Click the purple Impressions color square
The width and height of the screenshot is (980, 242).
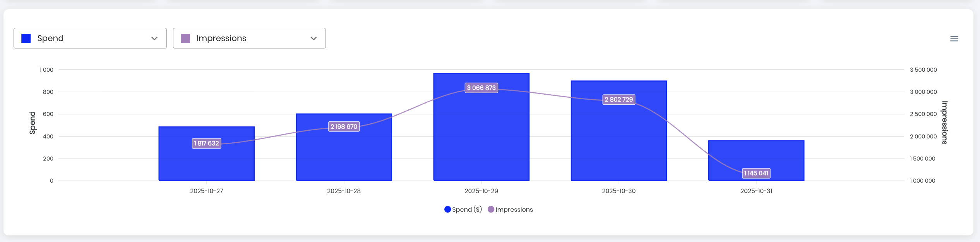pyautogui.click(x=185, y=38)
